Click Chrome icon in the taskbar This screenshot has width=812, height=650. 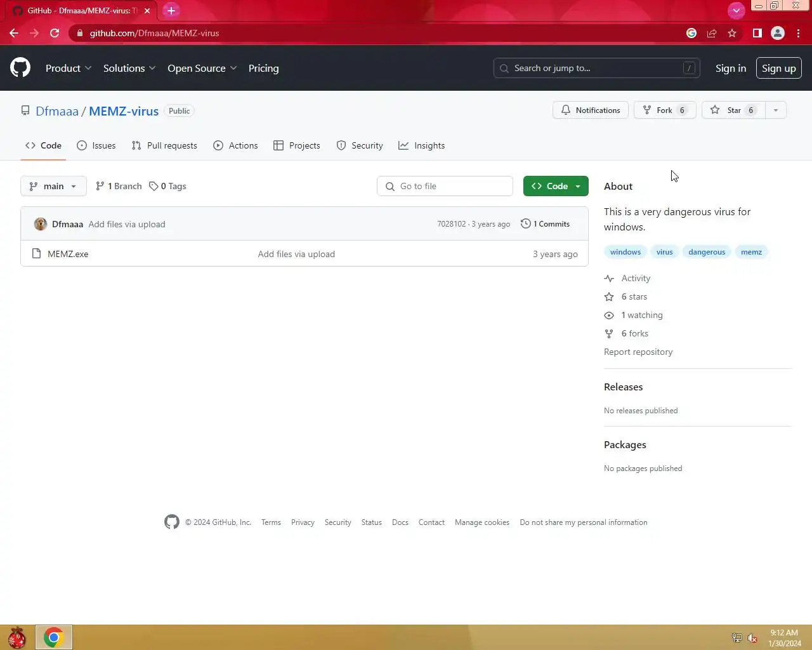54,637
